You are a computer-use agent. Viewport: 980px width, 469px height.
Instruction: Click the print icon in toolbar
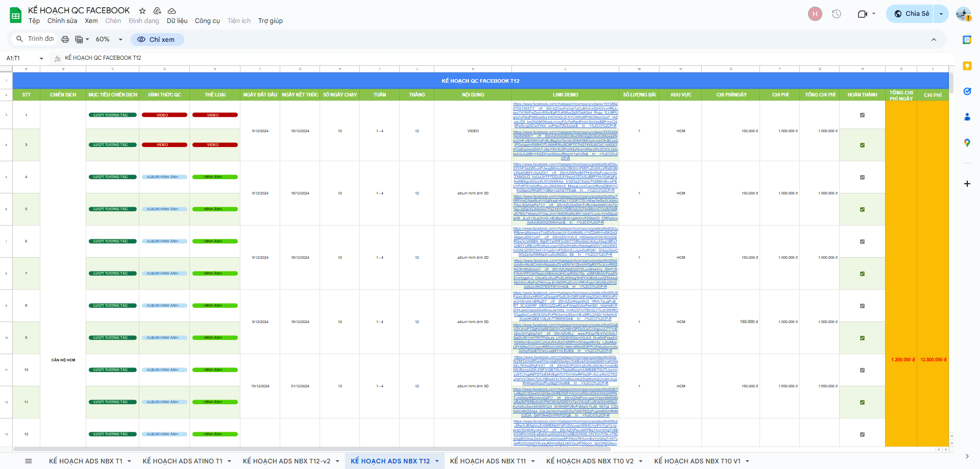[x=65, y=39]
